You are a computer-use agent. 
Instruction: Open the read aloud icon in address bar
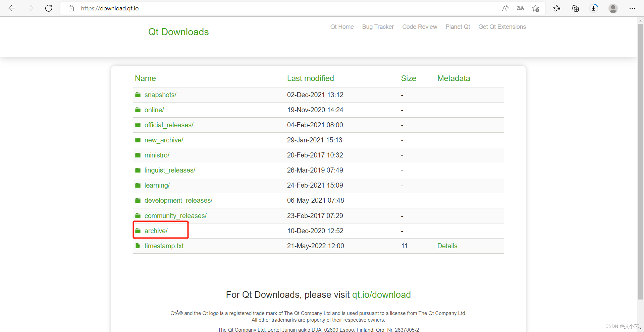(x=505, y=8)
